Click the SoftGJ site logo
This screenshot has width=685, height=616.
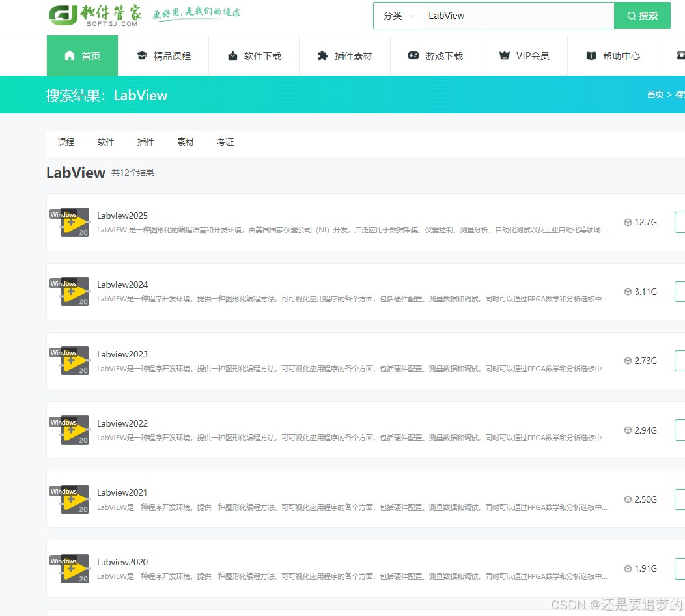click(x=96, y=16)
